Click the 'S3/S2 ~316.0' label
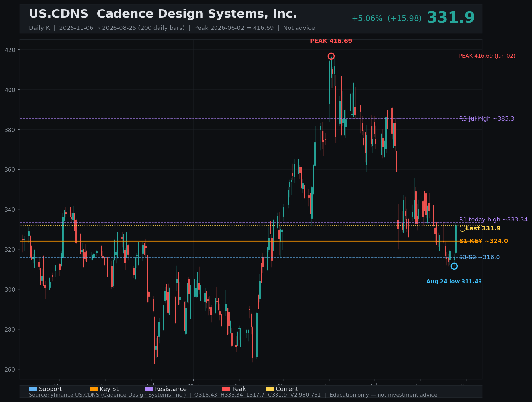The height and width of the screenshot is (402, 532). point(479,257)
